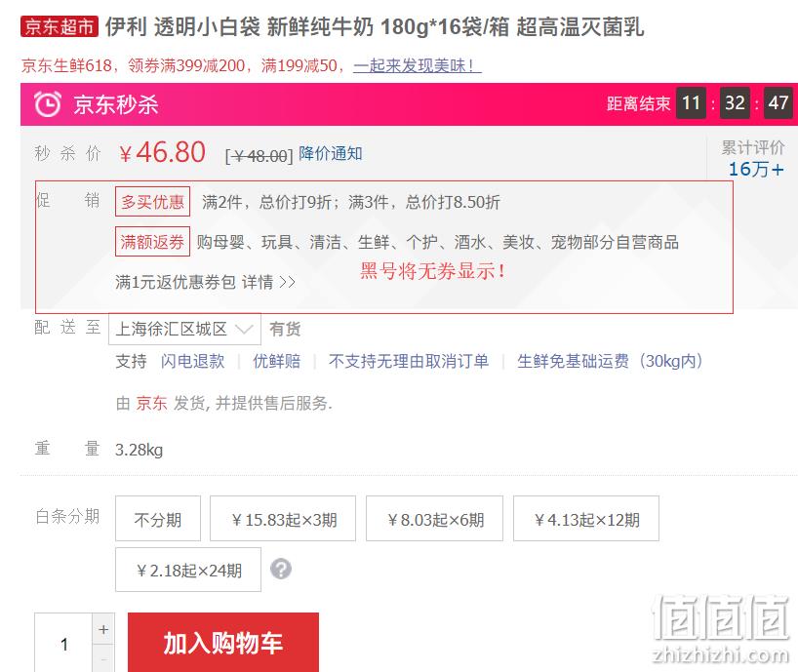The width and height of the screenshot is (798, 672).
Task: Click the countdown hours box 11
Action: 691,102
